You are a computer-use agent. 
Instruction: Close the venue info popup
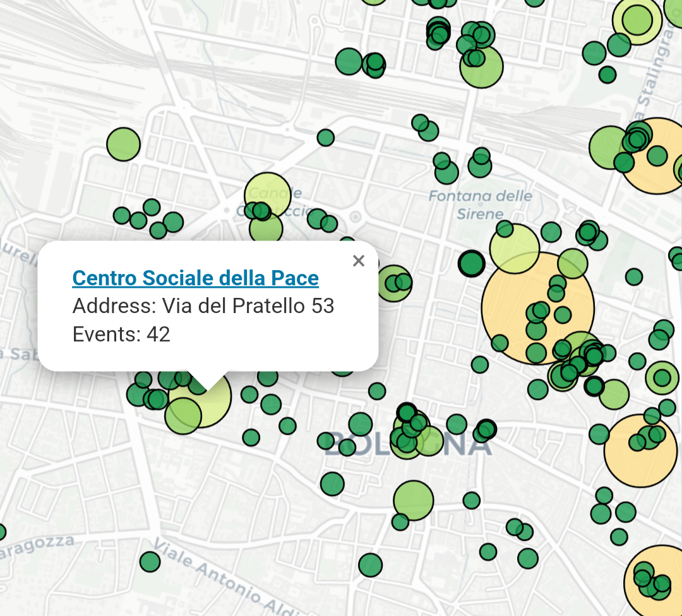tap(359, 261)
